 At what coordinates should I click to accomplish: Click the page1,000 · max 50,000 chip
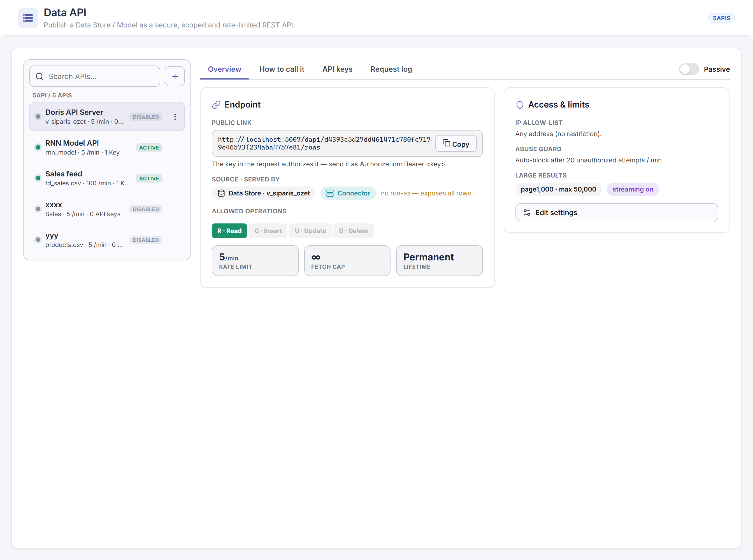[558, 189]
